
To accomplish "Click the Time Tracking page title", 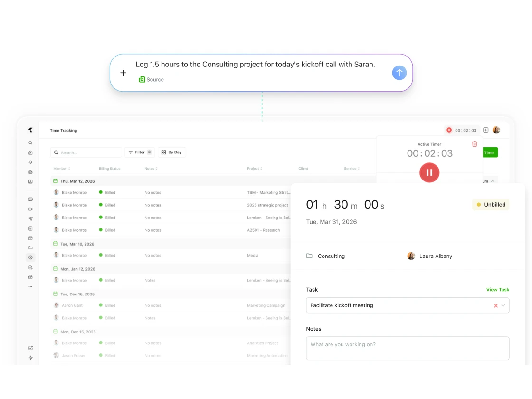I will click(64, 130).
